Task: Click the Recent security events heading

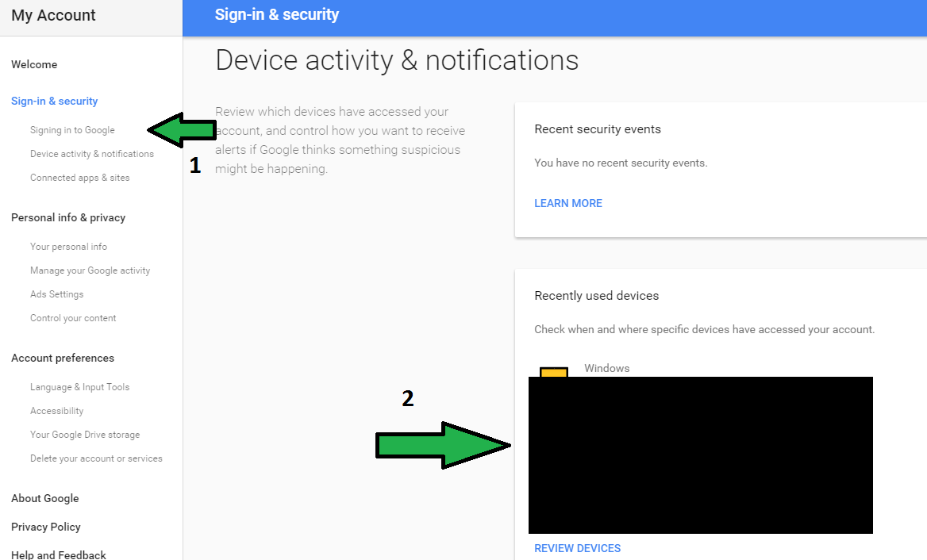Action: click(598, 128)
